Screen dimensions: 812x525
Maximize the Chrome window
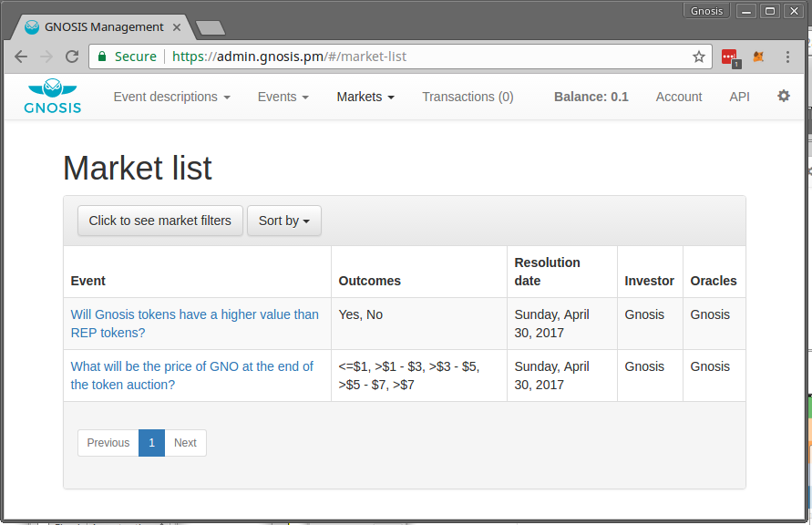tap(770, 11)
